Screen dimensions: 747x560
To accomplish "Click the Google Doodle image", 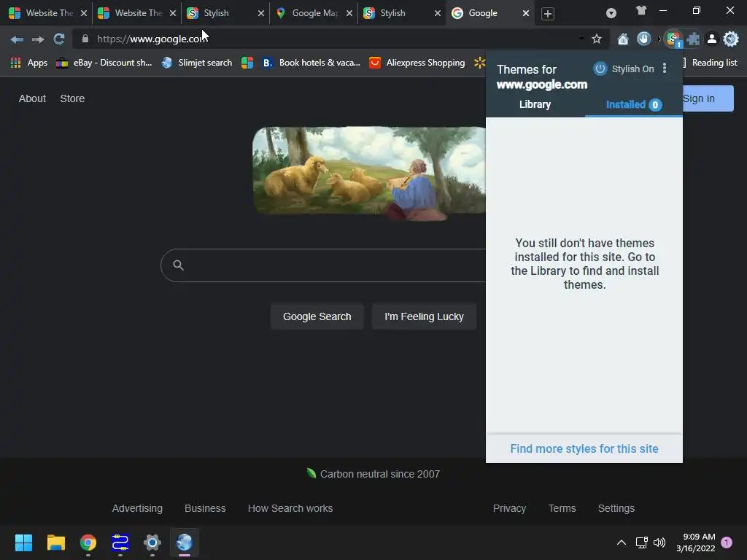I will (x=369, y=172).
